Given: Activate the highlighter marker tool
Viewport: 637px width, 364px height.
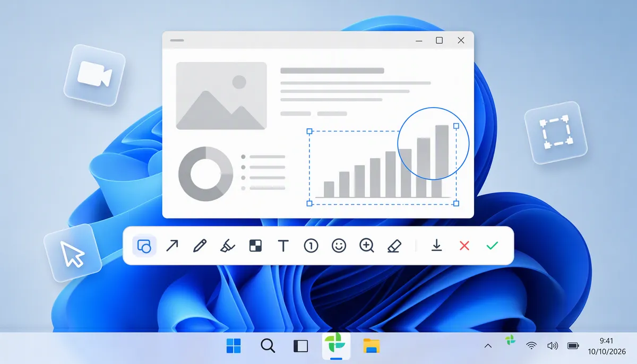Looking at the screenshot, I should pyautogui.click(x=228, y=246).
